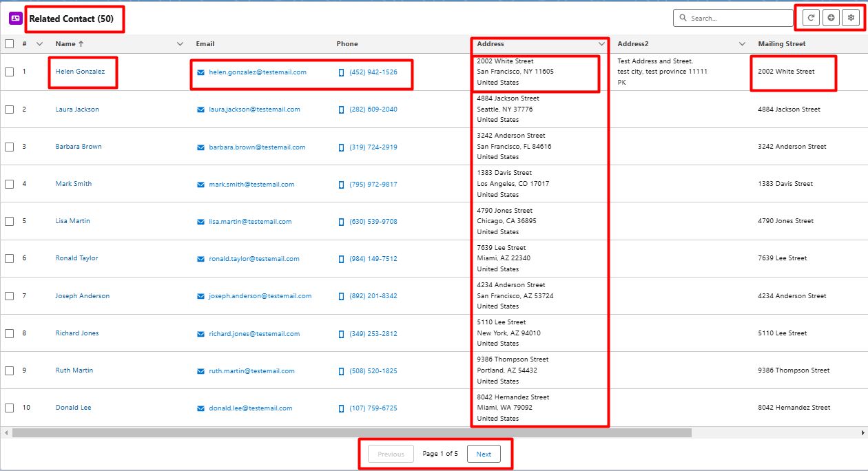This screenshot has width=868, height=471.
Task: Open Joseph Anderson contact link
Action: click(83, 296)
